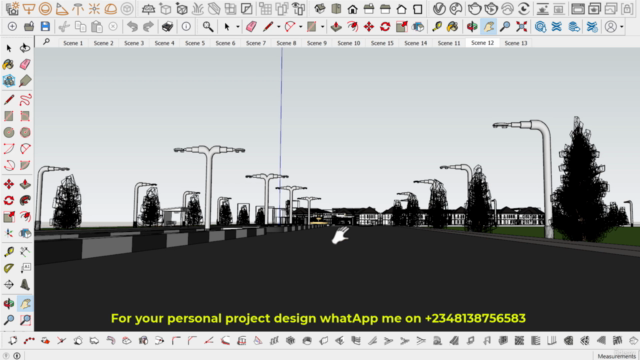Image resolution: width=640 pixels, height=360 pixels.
Task: Open V-Ray Asset Editor icon
Action: tap(439, 9)
